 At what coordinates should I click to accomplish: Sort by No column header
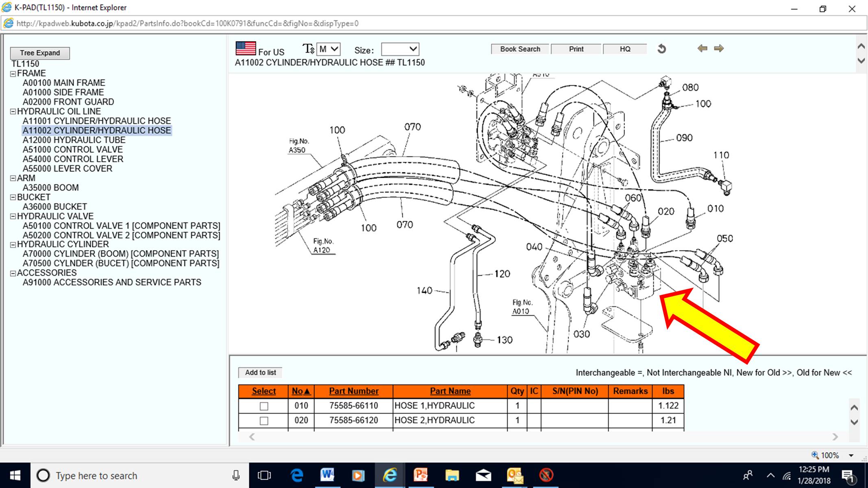click(301, 391)
